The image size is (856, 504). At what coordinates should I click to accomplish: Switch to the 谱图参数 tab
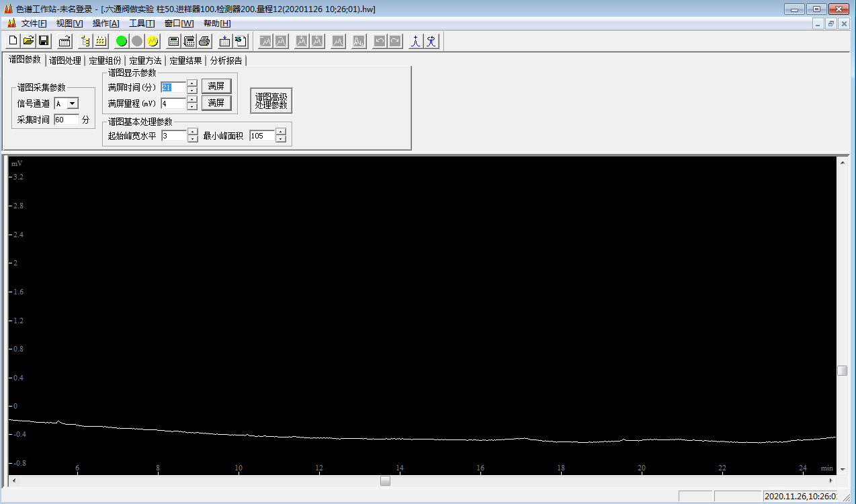click(x=25, y=60)
